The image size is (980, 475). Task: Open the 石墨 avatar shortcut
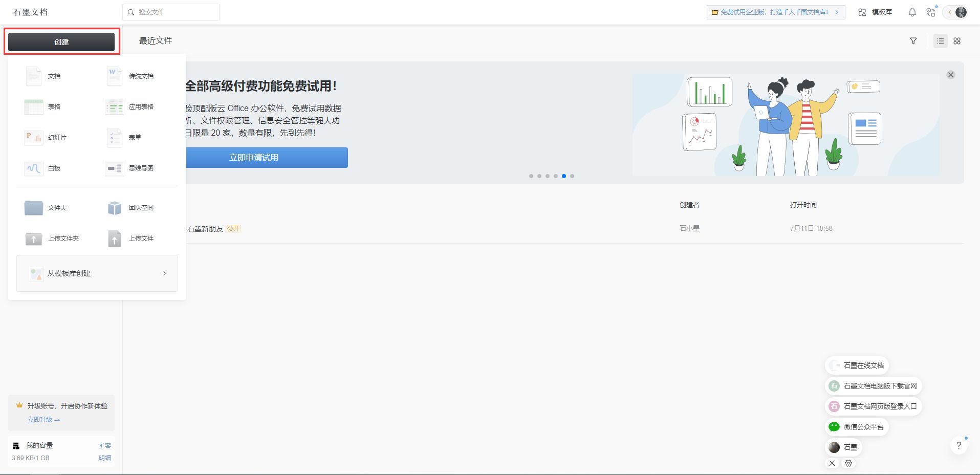point(843,447)
